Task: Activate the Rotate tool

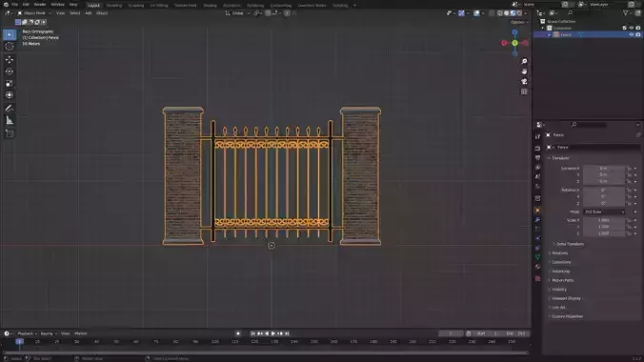Action: point(9,71)
